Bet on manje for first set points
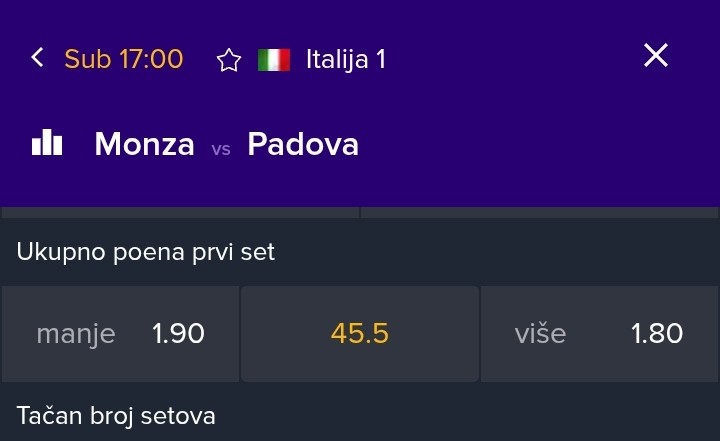The width and height of the screenshot is (720, 441). (x=120, y=334)
